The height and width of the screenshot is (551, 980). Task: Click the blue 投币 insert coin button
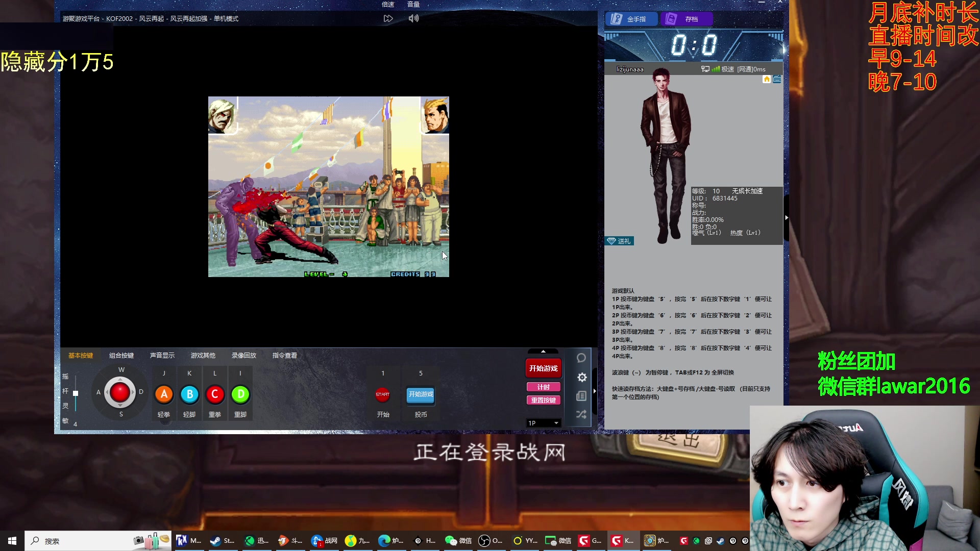click(x=421, y=394)
